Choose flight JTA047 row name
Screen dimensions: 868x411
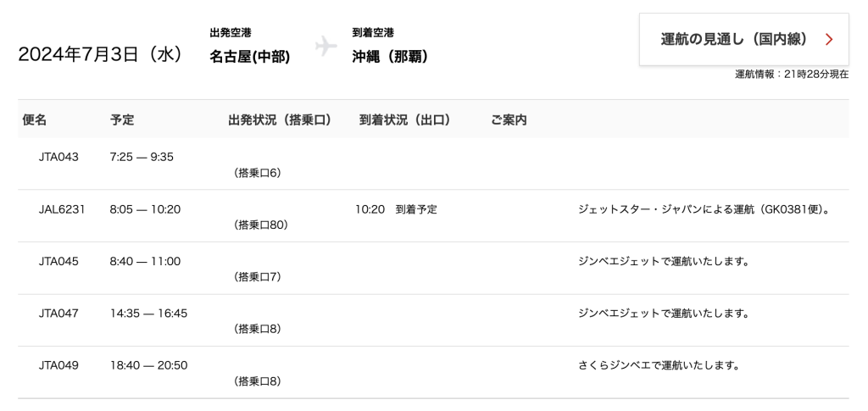[x=58, y=314]
